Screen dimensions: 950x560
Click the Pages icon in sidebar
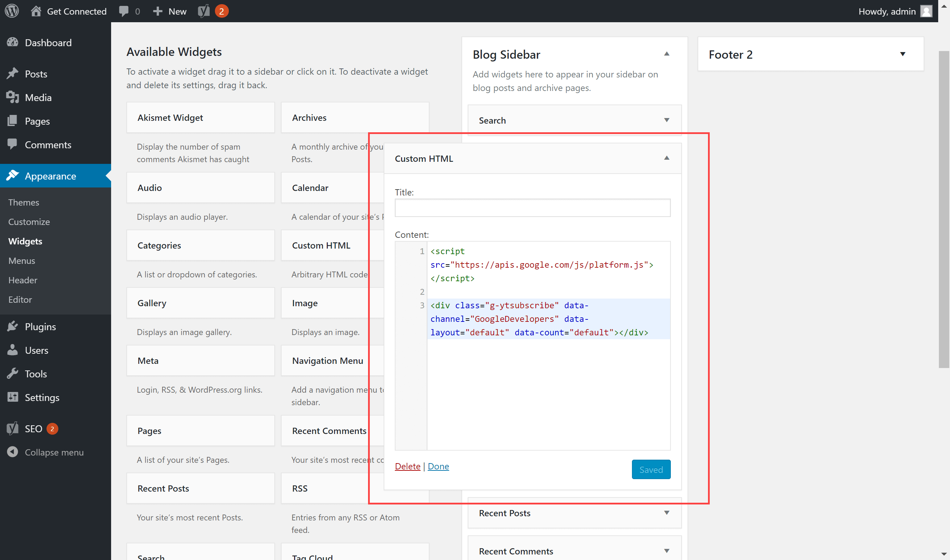pyautogui.click(x=12, y=121)
